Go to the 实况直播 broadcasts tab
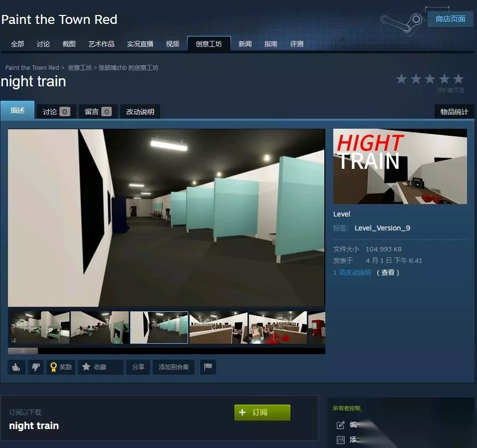Viewport: 477px width, 448px height. click(140, 44)
